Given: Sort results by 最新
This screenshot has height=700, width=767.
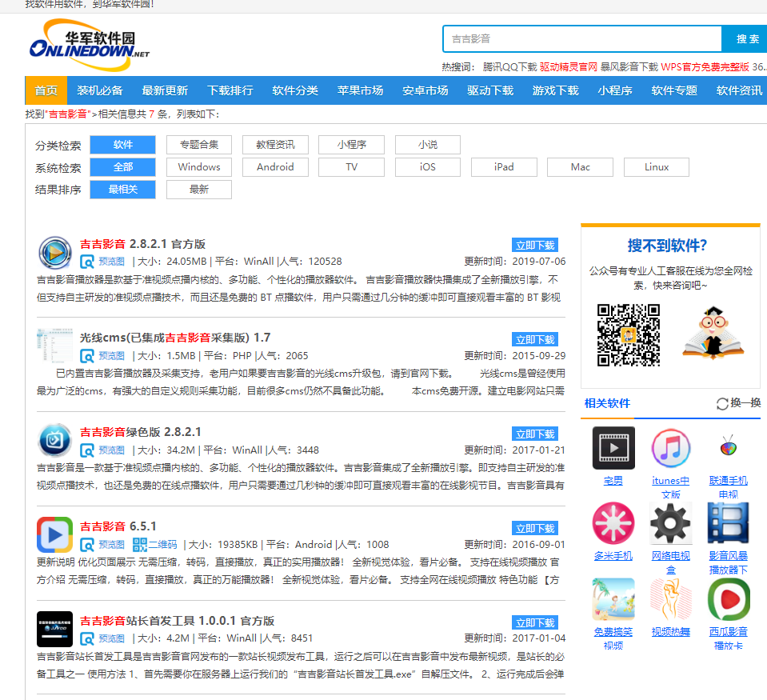Looking at the screenshot, I should point(199,190).
